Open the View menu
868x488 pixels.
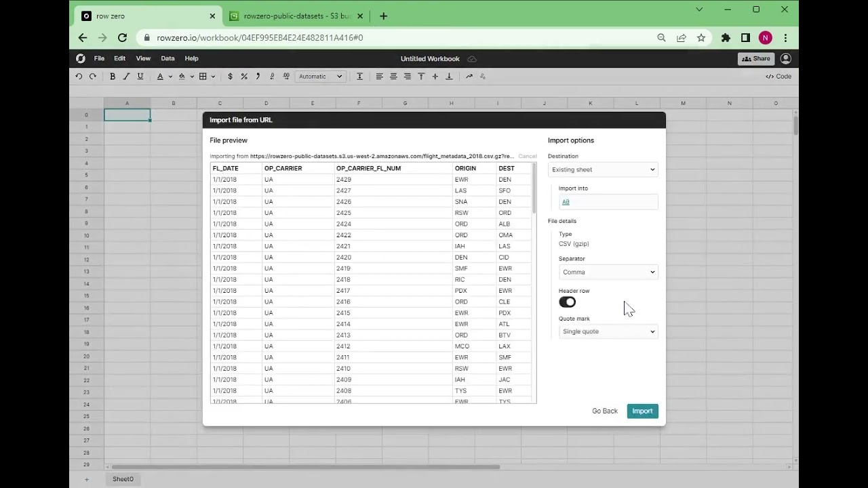143,59
